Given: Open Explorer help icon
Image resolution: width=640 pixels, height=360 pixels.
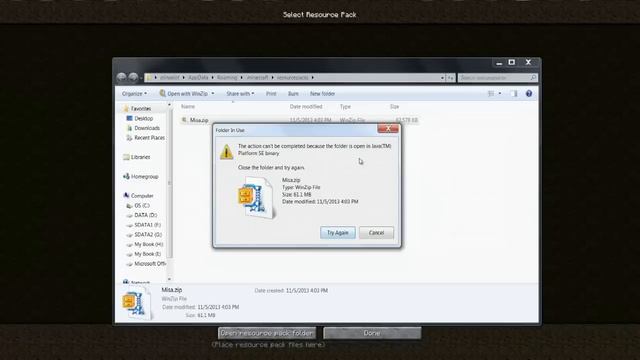Looking at the screenshot, I should tap(529, 93).
